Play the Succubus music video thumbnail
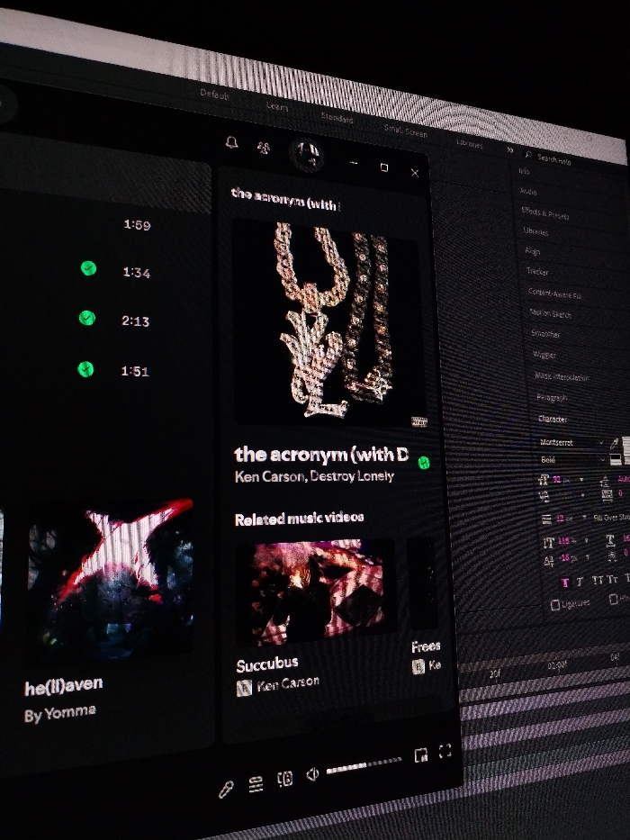This screenshot has width=630, height=840. pos(316,592)
